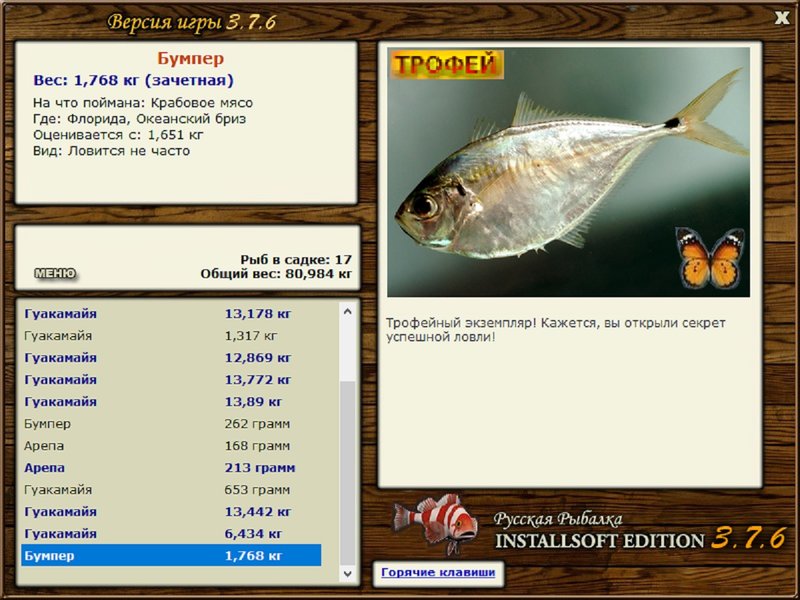
Task: Click the Бумпер fish name heading
Action: point(190,58)
